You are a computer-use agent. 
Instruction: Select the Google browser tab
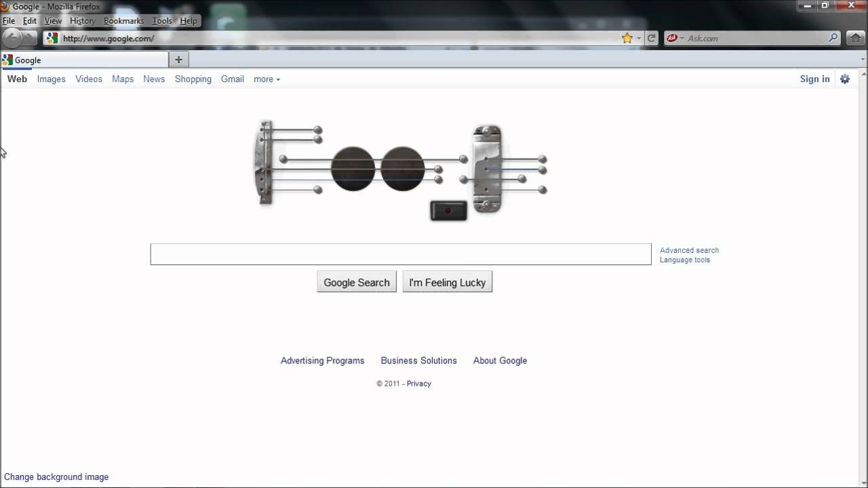point(83,60)
